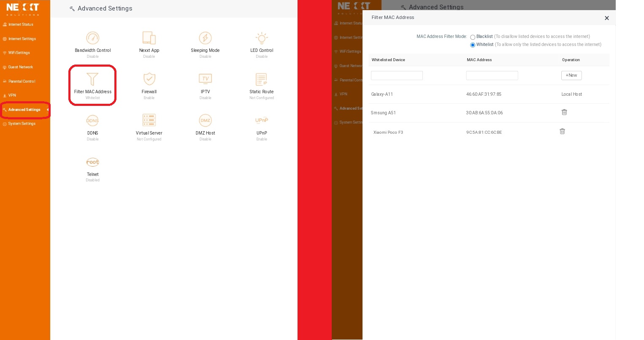Open the Bandwidth Control settings icon
Viewport: 644px width, 340px height.
tap(92, 38)
